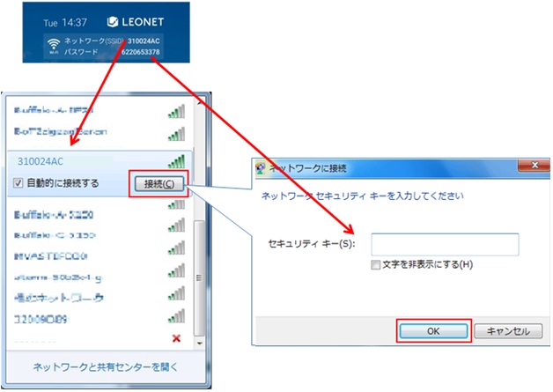Click the セキュリティ キー input field

(444, 244)
